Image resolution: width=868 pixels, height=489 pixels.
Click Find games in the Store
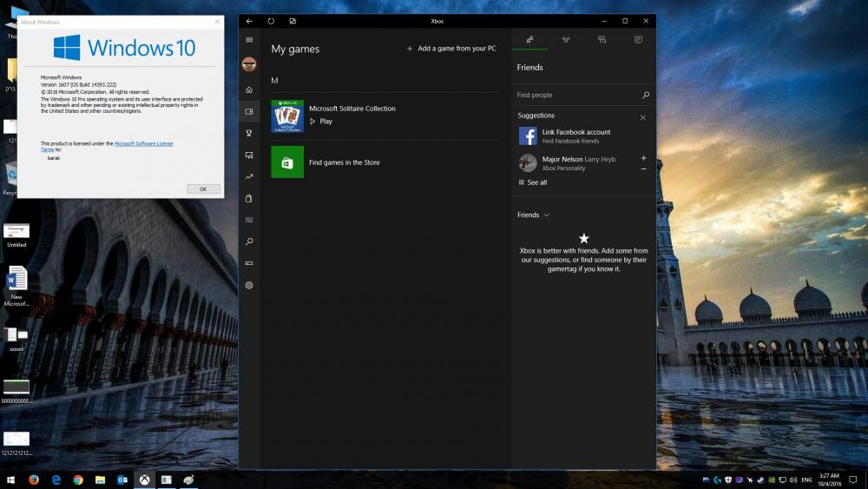(x=345, y=162)
